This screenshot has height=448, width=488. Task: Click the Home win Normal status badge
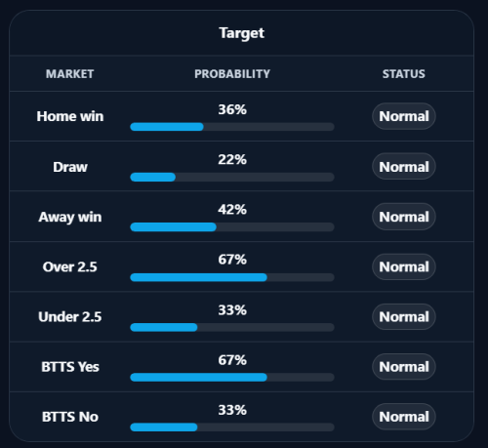pyautogui.click(x=404, y=116)
